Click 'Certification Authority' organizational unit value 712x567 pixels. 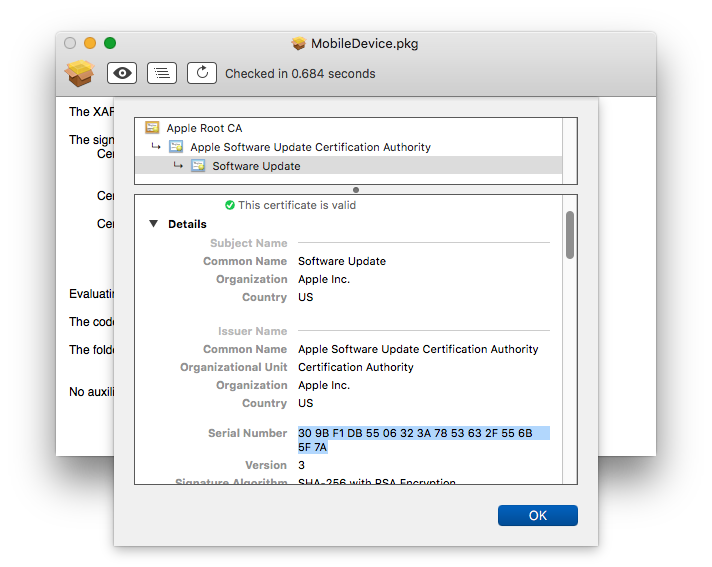(x=356, y=367)
